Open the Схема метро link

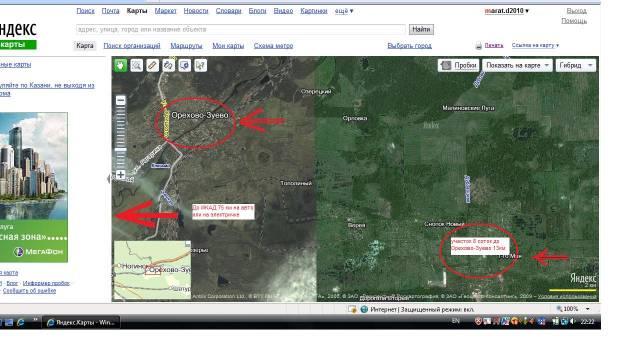[x=273, y=46]
